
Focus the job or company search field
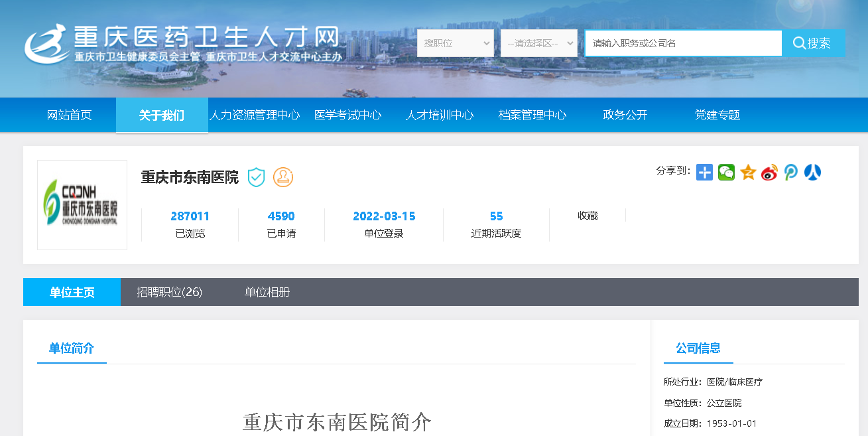pos(683,43)
